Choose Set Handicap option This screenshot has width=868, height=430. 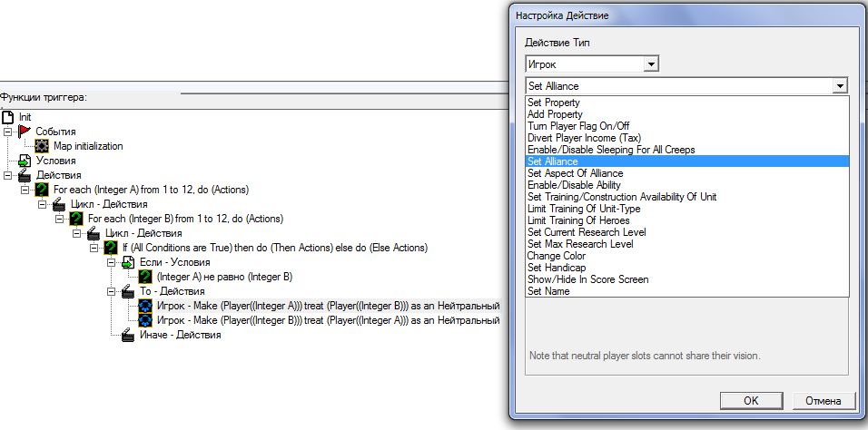click(x=687, y=268)
